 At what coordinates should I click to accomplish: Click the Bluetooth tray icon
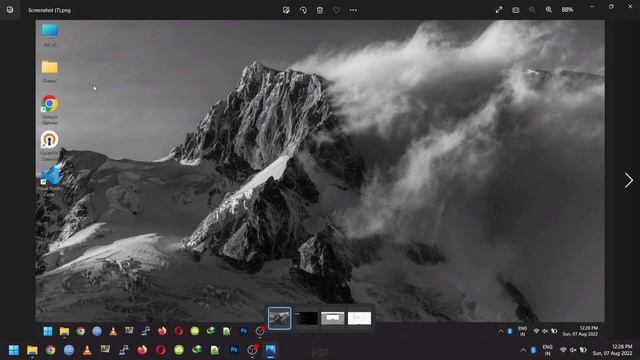point(533,350)
